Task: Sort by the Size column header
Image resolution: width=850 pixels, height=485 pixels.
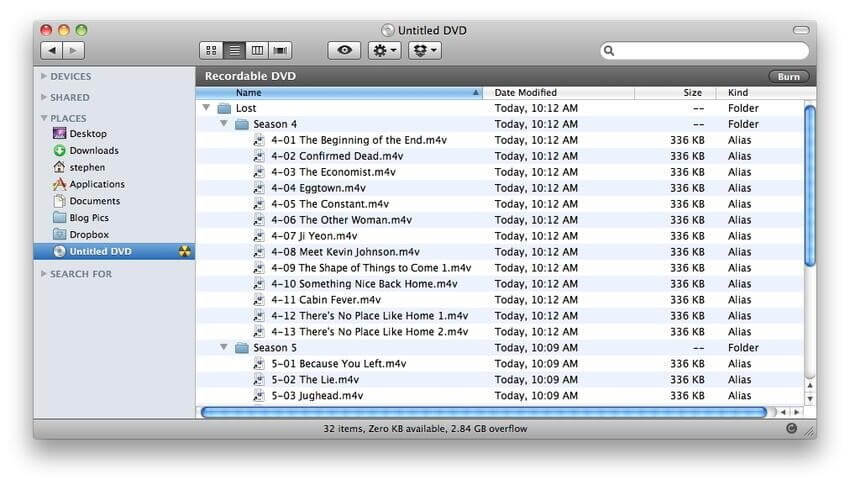Action: coord(675,93)
